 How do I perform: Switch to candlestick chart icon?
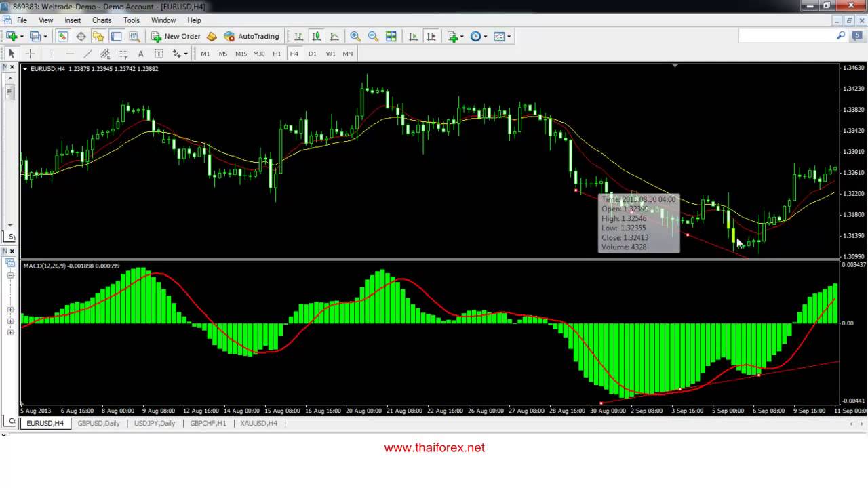tap(317, 36)
